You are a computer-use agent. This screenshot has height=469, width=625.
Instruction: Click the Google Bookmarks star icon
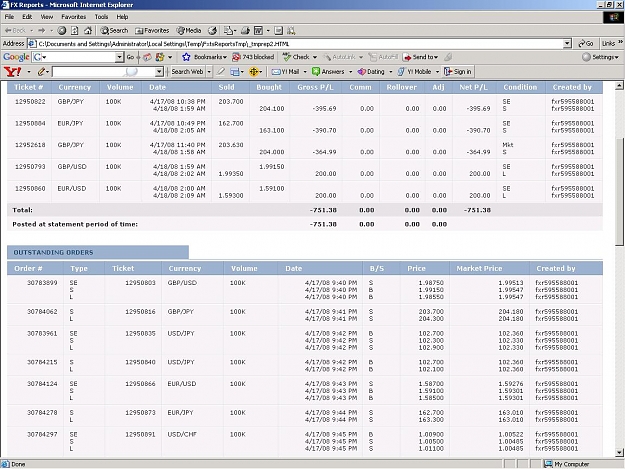[x=186, y=57]
